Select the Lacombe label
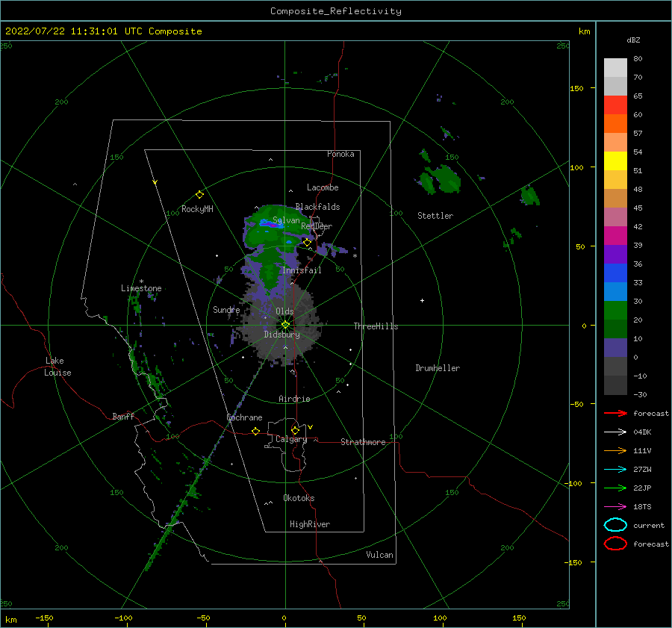The height and width of the screenshot is (628, 672). 323,187
